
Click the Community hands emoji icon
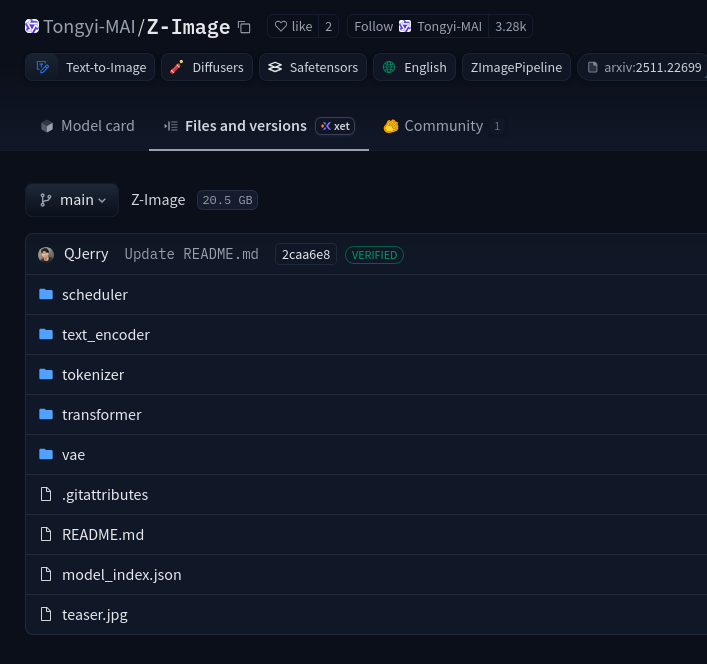click(391, 126)
